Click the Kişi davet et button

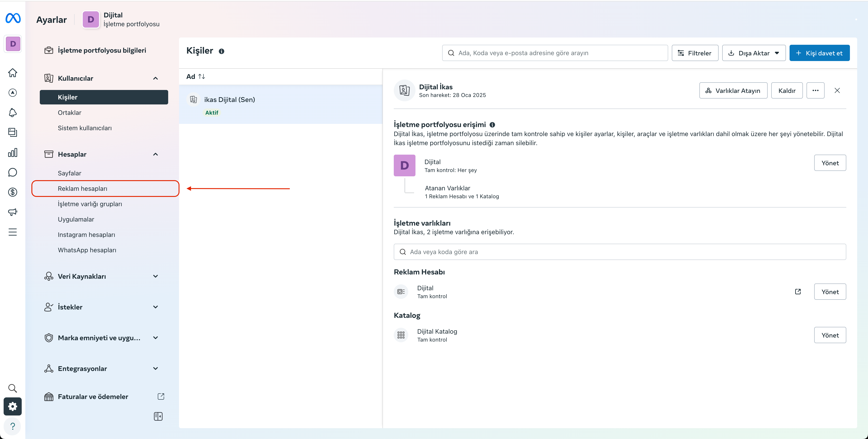[x=819, y=53]
